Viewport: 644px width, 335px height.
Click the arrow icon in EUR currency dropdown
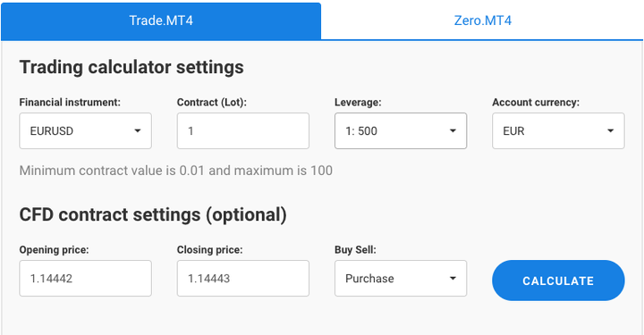[x=611, y=130]
